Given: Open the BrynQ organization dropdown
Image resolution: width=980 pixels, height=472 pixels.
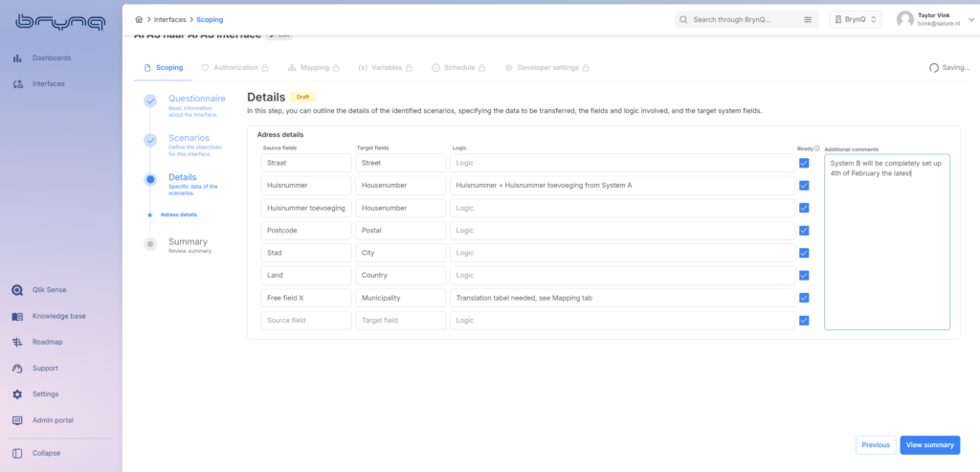Looking at the screenshot, I should pyautogui.click(x=856, y=19).
